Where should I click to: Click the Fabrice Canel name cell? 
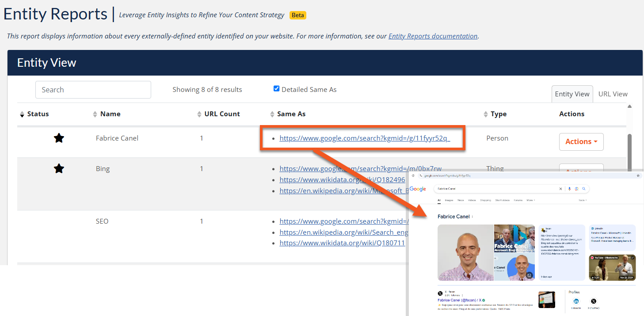click(x=117, y=138)
